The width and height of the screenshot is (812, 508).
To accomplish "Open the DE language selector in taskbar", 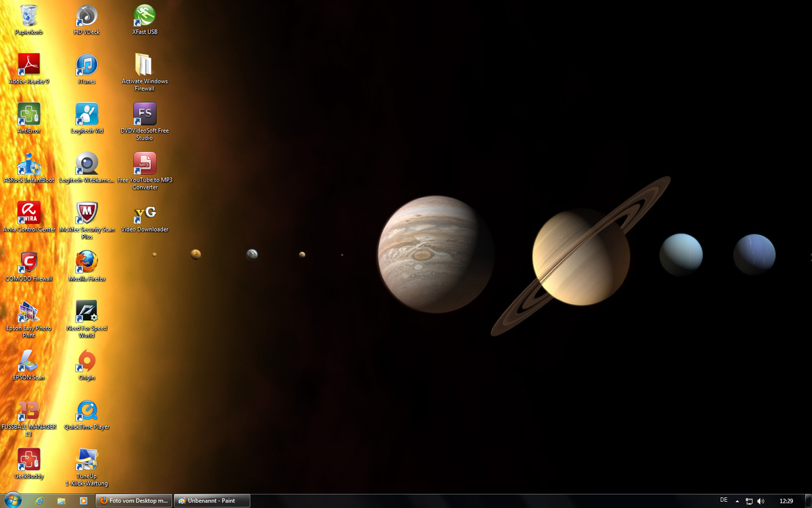I will click(723, 500).
